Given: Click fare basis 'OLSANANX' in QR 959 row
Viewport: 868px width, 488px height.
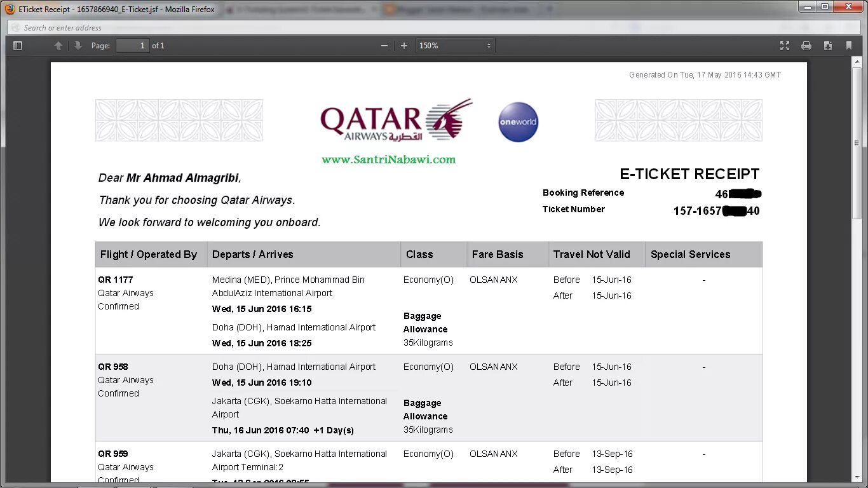Looking at the screenshot, I should click(494, 454).
